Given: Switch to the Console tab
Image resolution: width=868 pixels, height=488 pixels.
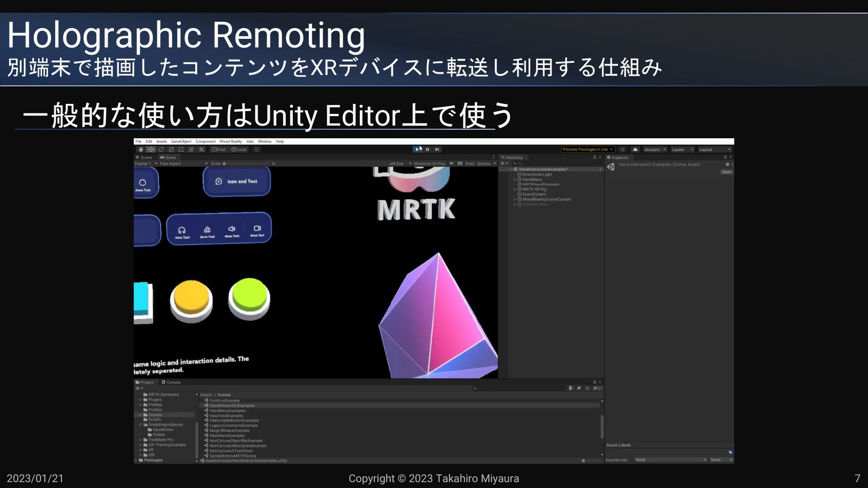Looking at the screenshot, I should tap(171, 382).
